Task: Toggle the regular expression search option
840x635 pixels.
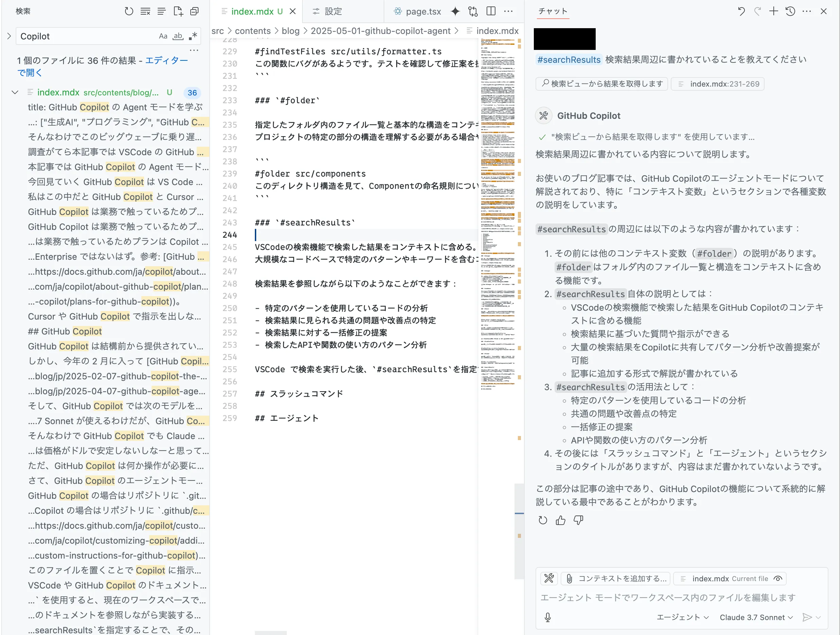Action: pyautogui.click(x=193, y=36)
